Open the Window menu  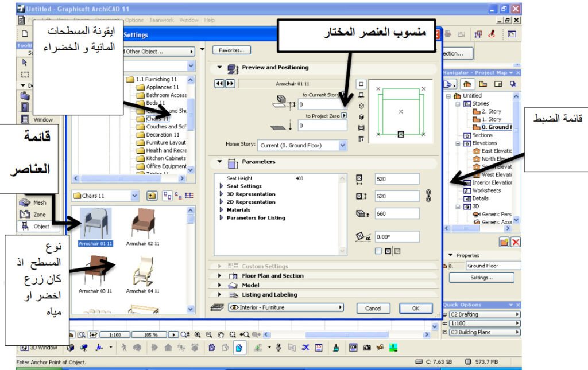[189, 19]
